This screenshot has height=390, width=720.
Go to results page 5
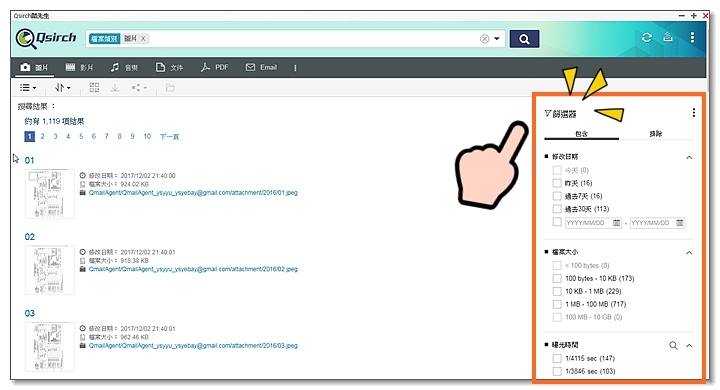(x=81, y=136)
